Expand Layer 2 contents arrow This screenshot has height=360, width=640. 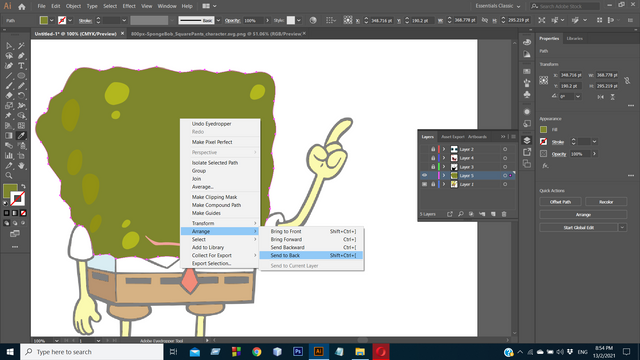coord(444,149)
